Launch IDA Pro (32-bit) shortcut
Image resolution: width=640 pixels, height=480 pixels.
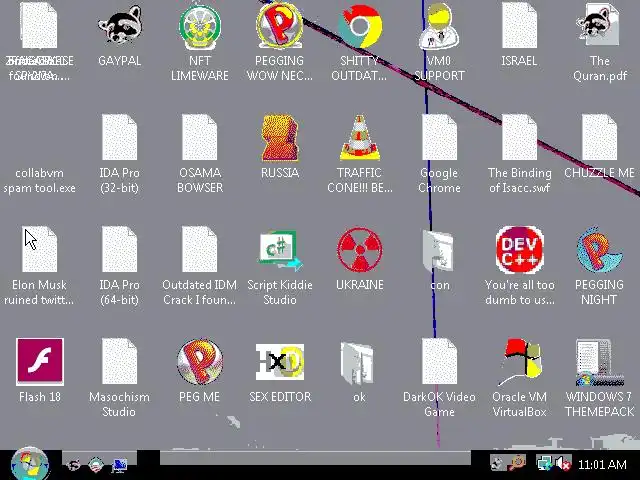pos(120,138)
